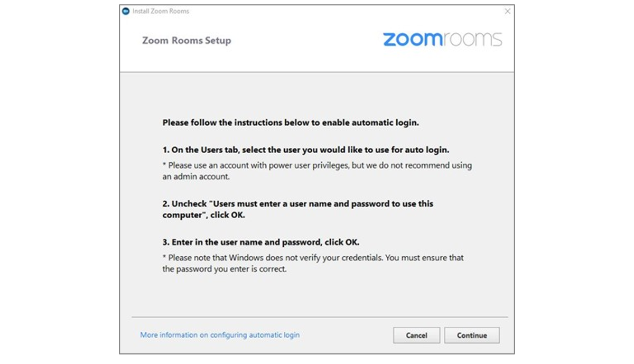Screen dimensions: 634x364
Task: Click the empty title bar area
Action: pyautogui.click(x=343, y=11)
